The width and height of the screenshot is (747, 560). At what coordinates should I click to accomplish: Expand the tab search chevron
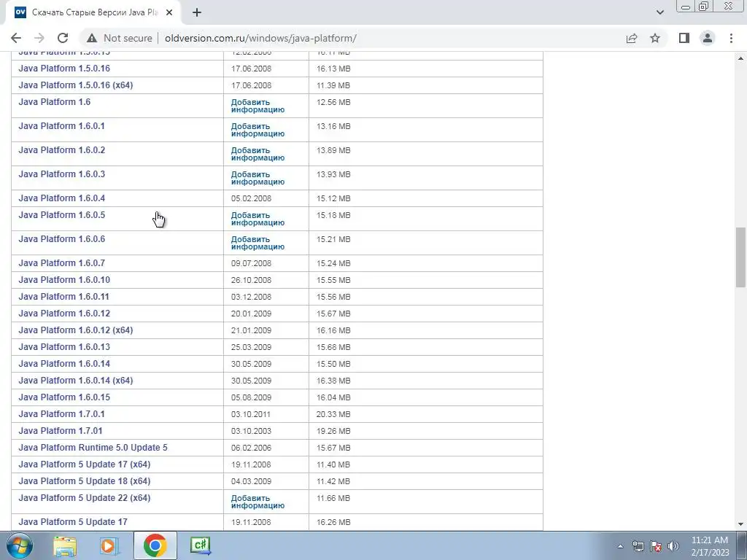click(x=659, y=12)
